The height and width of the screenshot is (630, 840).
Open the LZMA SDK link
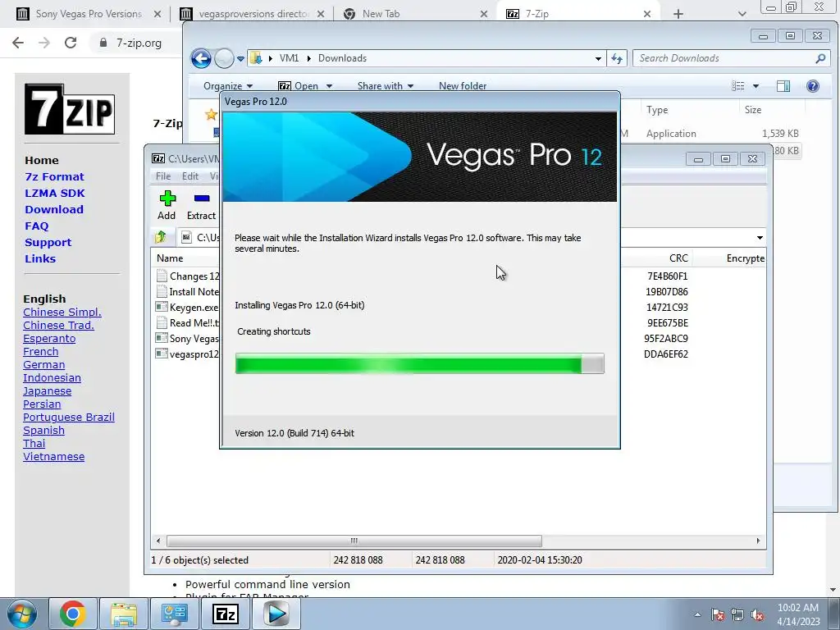click(x=55, y=194)
